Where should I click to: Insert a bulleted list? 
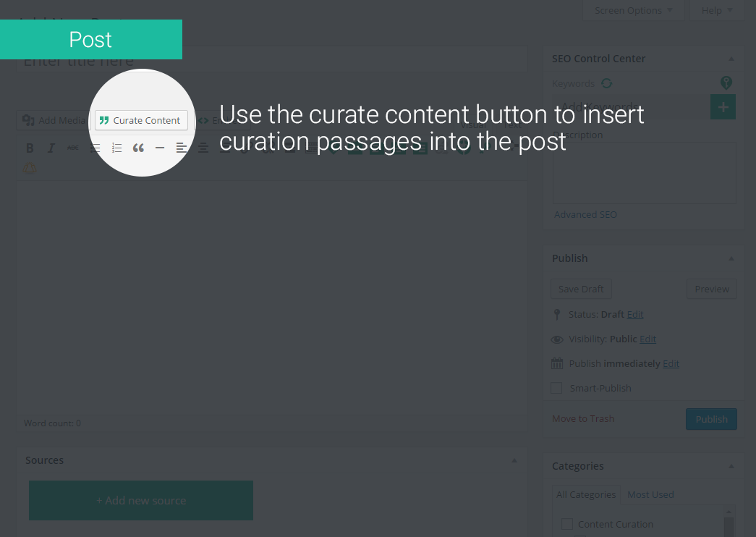pyautogui.click(x=95, y=148)
